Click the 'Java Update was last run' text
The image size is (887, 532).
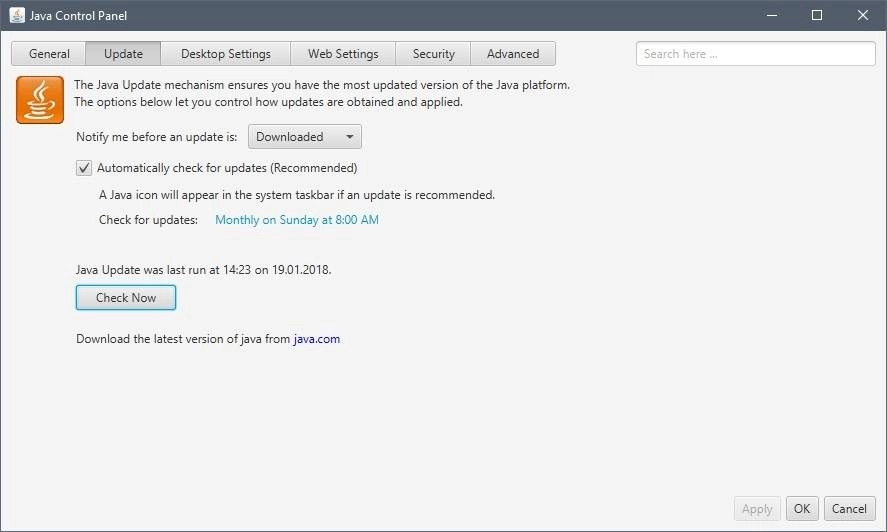pos(204,270)
